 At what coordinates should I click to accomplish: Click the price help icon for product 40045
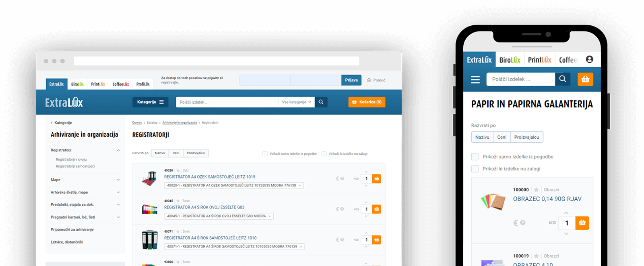pos(342,209)
